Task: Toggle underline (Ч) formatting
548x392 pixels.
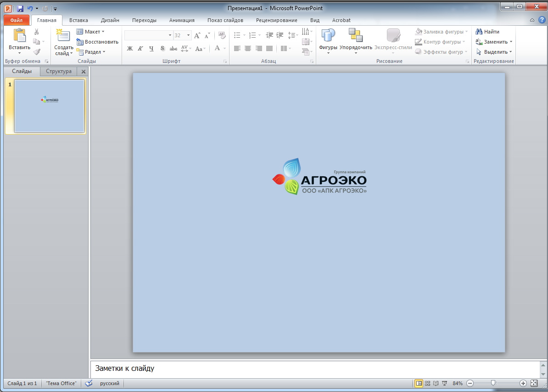Action: pos(151,49)
